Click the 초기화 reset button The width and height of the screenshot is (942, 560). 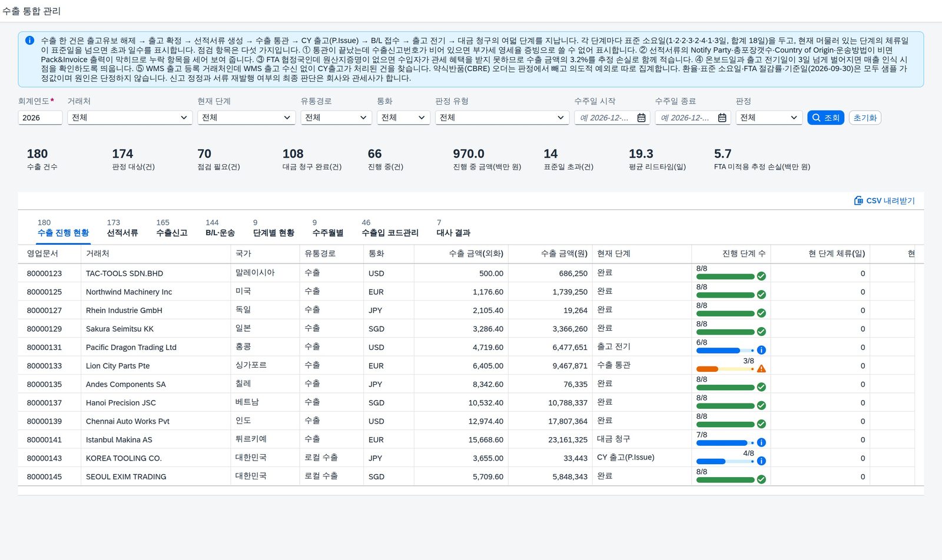pyautogui.click(x=865, y=118)
